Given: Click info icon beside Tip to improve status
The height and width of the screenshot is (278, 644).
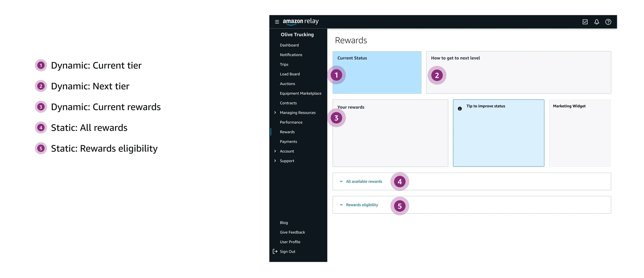Looking at the screenshot, I should 460,109.
